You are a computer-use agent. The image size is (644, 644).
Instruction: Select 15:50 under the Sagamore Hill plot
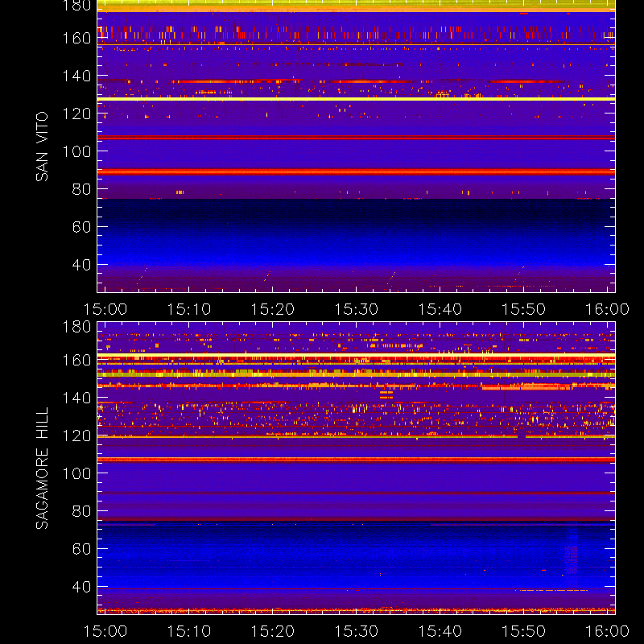pos(524,631)
